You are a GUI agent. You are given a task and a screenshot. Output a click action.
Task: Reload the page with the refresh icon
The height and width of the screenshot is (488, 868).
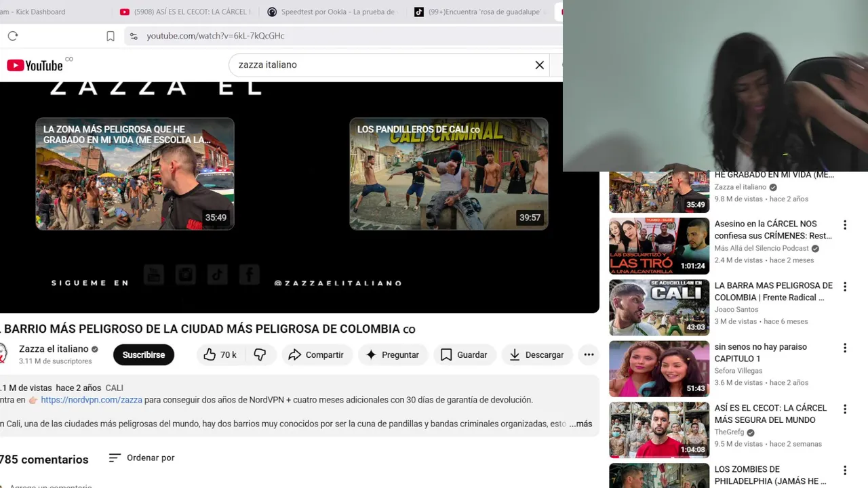13,36
